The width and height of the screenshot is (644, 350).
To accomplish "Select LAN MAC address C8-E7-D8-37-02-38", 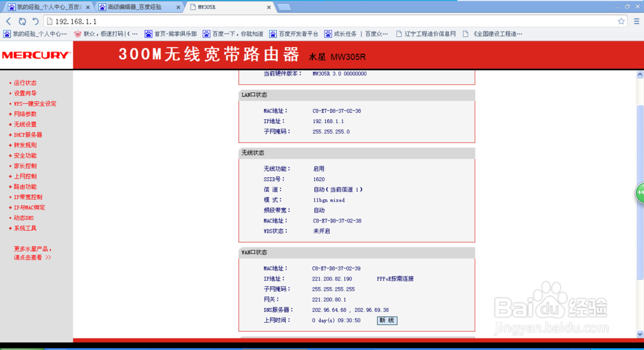I will 337,111.
